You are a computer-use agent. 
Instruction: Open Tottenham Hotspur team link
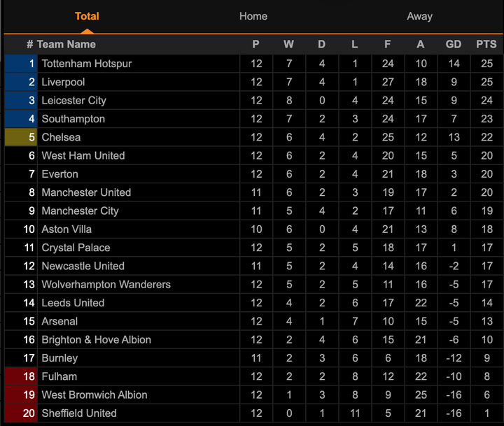(x=87, y=64)
